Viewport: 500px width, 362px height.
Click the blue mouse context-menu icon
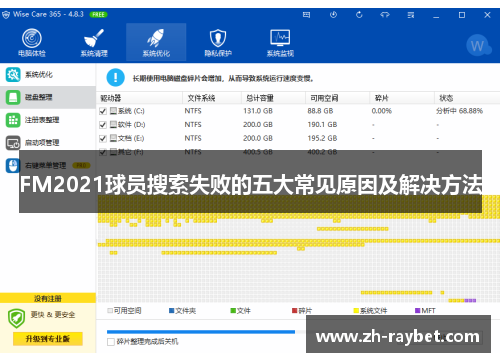point(13,165)
